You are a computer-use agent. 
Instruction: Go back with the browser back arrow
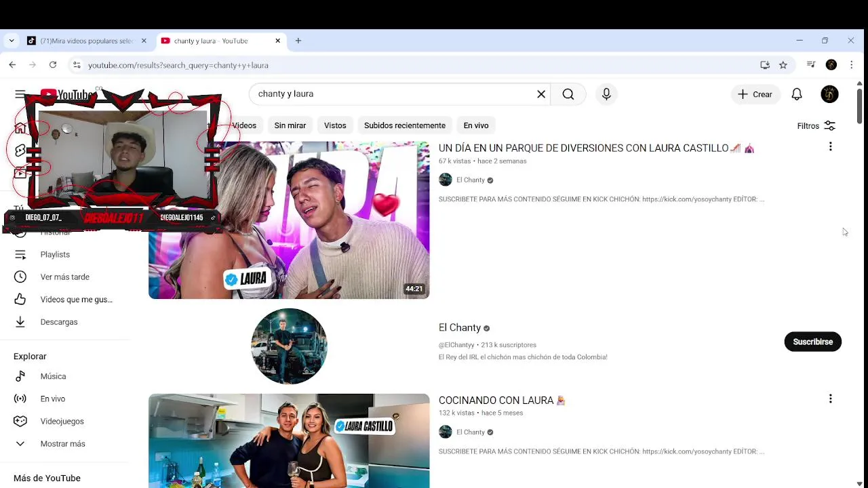tap(12, 65)
